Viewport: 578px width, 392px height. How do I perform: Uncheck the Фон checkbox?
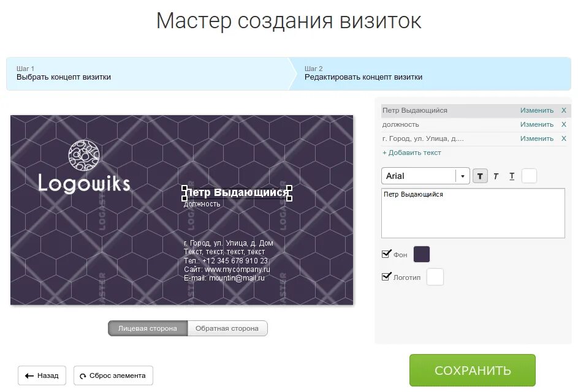(386, 254)
